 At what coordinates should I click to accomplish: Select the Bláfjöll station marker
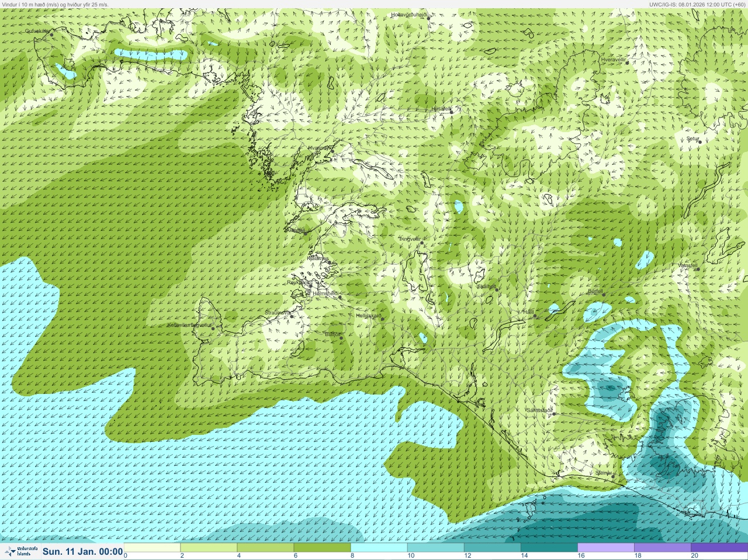(x=341, y=338)
